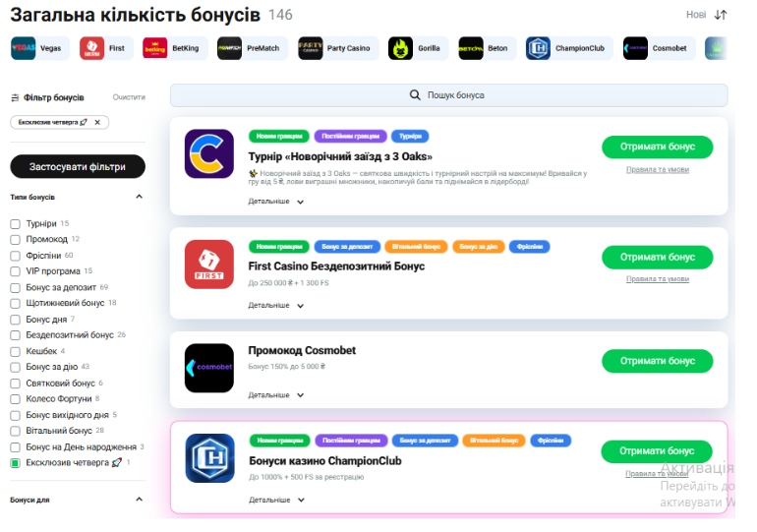Click the Пошук бонуса search field

pos(448,95)
